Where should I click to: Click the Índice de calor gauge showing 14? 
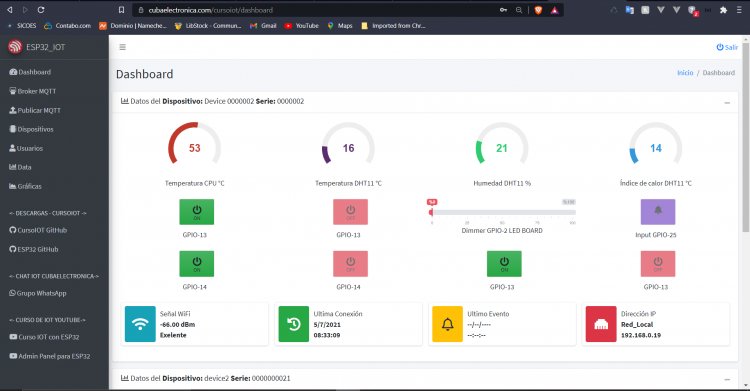(656, 145)
